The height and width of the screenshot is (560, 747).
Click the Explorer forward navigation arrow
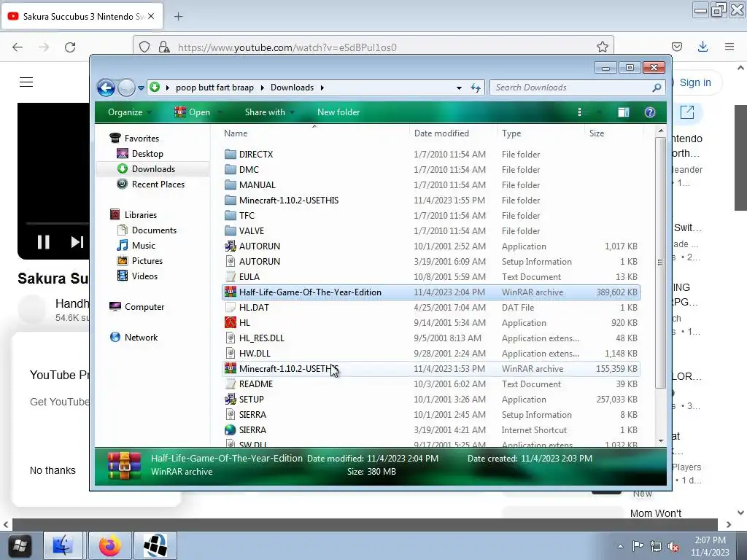(x=126, y=87)
